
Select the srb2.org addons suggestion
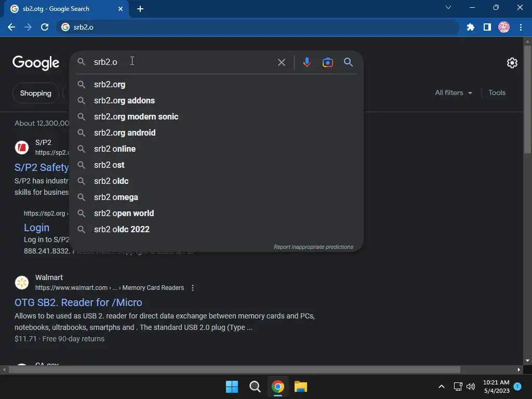pyautogui.click(x=217, y=100)
